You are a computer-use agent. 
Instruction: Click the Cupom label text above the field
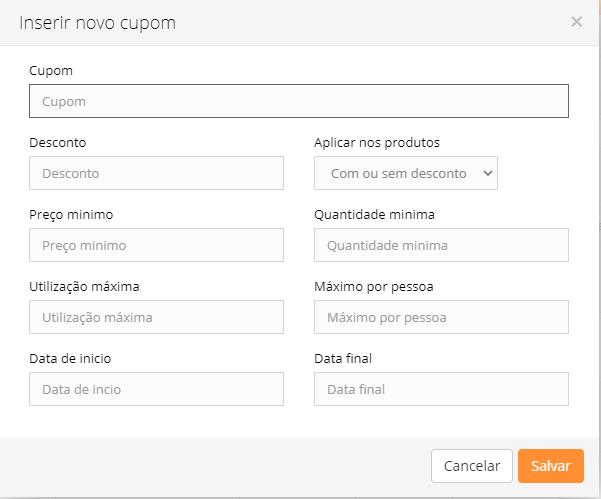[x=51, y=71]
